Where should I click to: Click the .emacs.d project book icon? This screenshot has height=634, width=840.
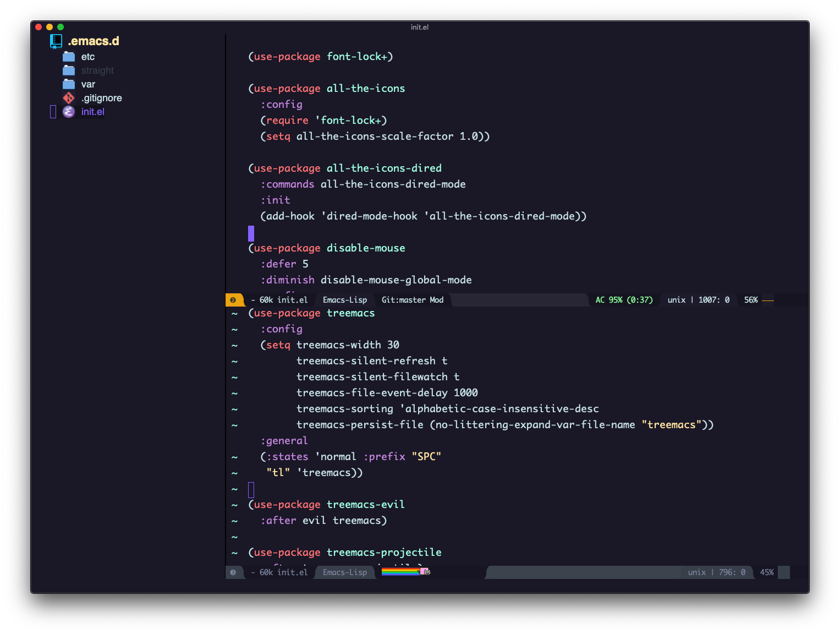click(x=56, y=40)
